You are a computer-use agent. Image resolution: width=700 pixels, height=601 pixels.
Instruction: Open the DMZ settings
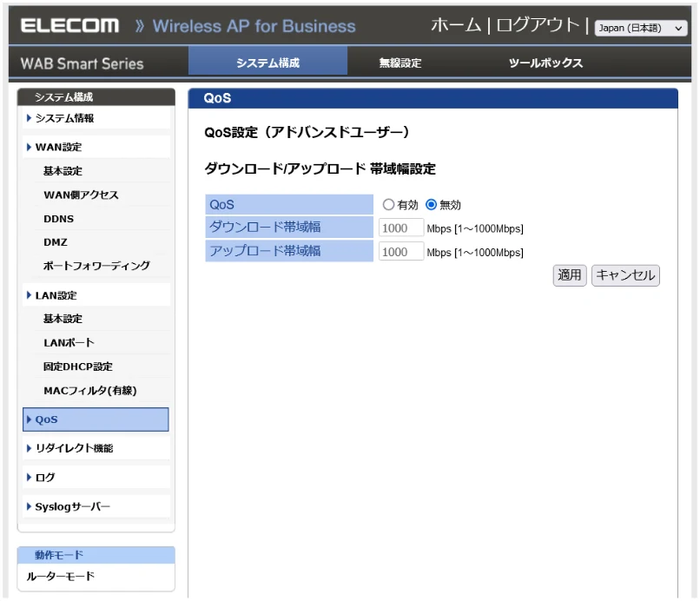56,242
